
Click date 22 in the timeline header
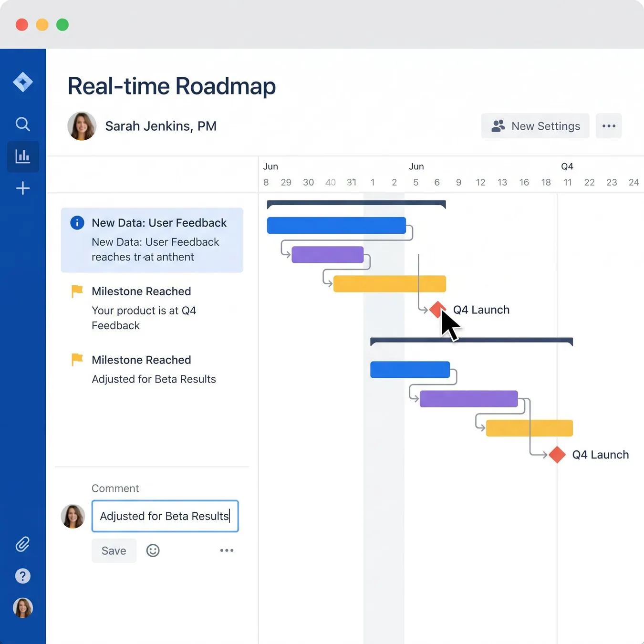[x=590, y=182]
